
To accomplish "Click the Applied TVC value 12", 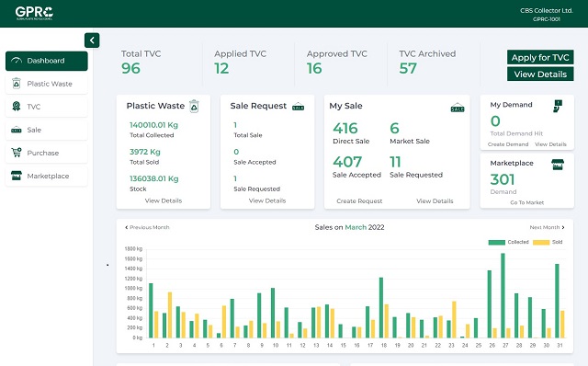I will coord(221,68).
